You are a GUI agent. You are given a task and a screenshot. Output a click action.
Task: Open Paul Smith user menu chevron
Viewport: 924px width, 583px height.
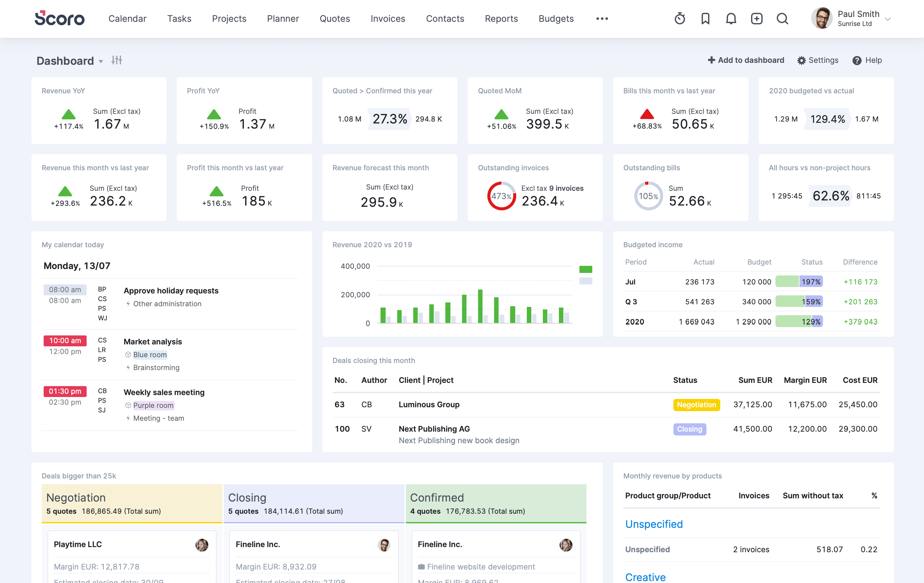pyautogui.click(x=887, y=19)
